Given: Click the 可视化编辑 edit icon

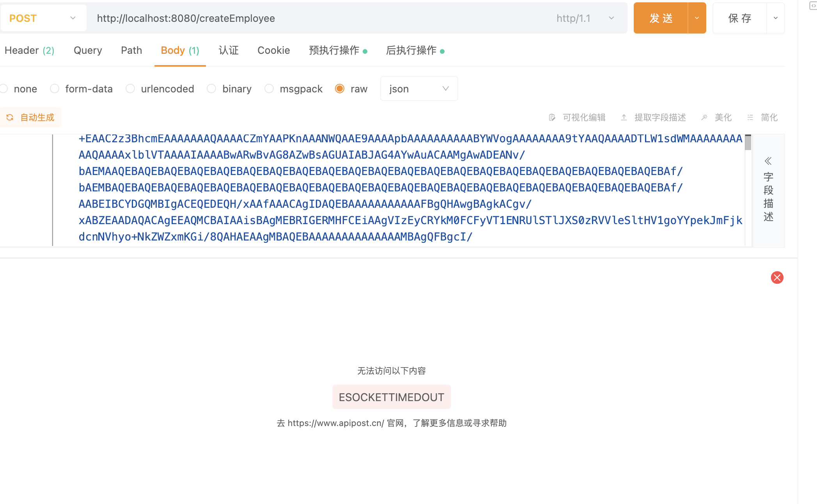Looking at the screenshot, I should [552, 117].
